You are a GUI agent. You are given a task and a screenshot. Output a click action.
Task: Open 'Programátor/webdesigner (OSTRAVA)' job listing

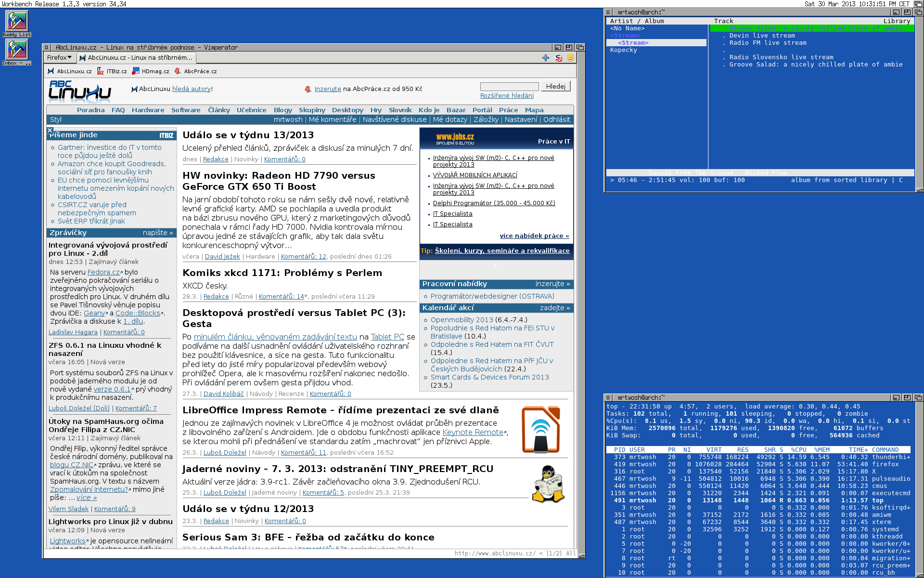pos(492,296)
